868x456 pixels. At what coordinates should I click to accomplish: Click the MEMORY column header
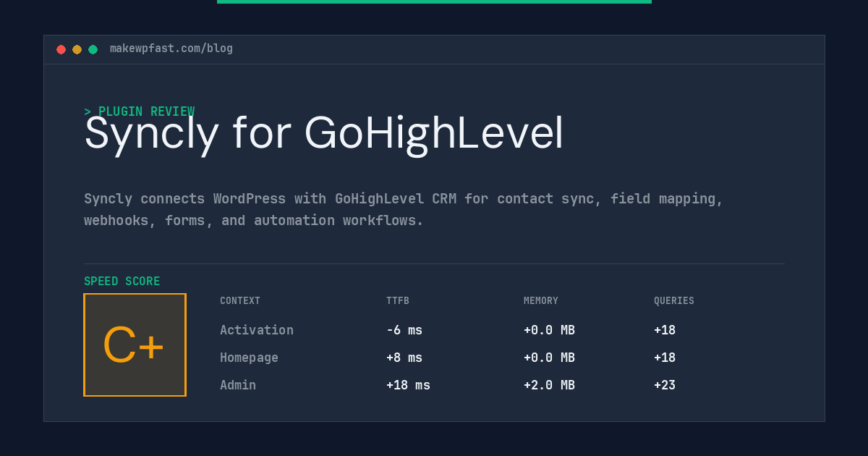(541, 301)
